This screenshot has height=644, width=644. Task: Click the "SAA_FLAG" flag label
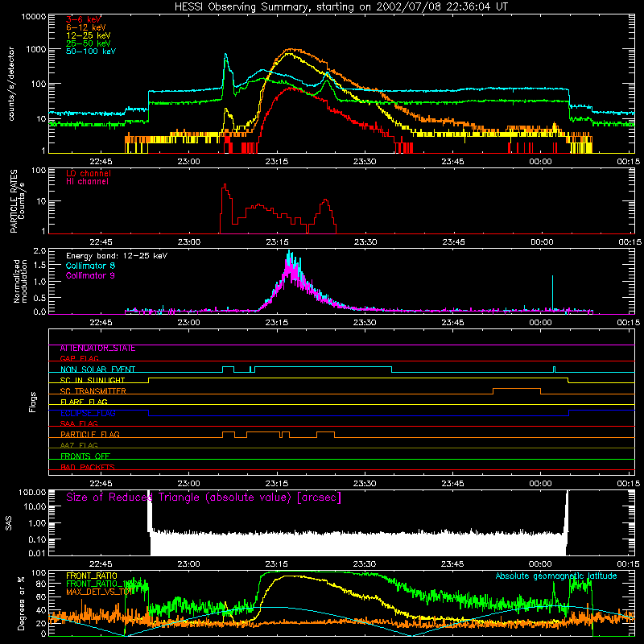click(x=79, y=423)
